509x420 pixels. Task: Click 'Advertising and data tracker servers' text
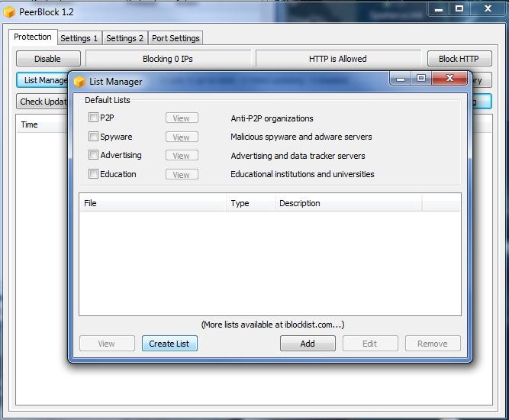[298, 156]
